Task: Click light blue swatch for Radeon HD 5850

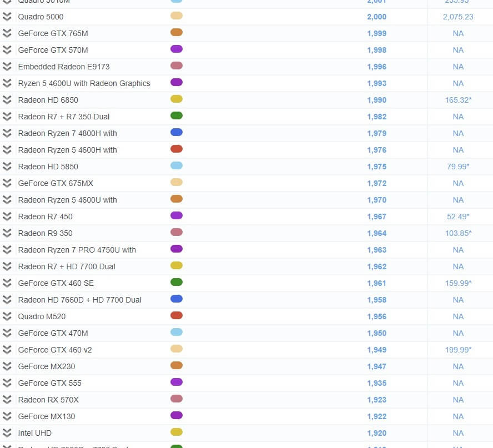Action: pos(177,165)
